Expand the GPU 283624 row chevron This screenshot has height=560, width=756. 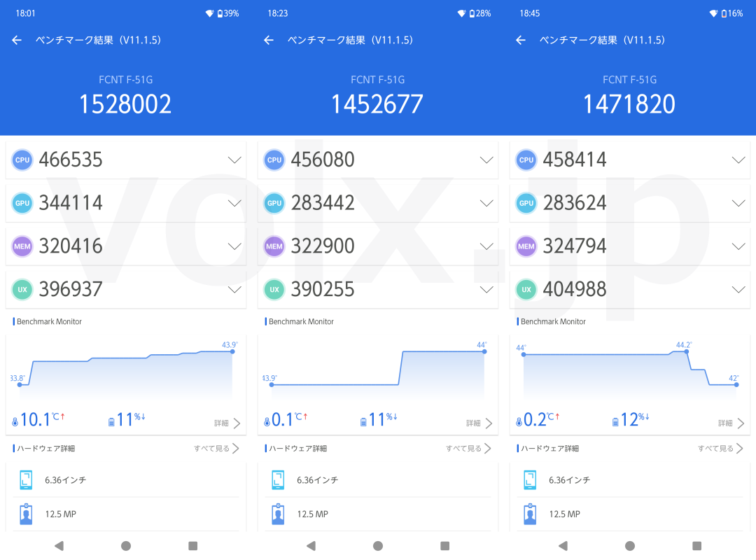(738, 203)
